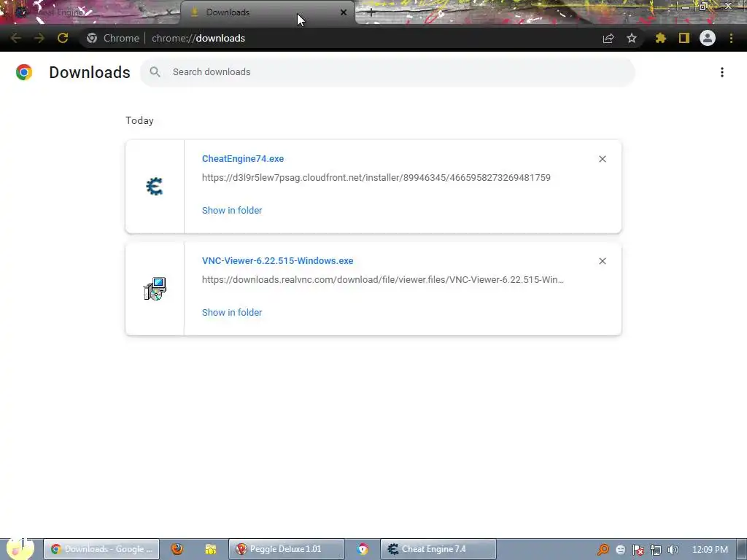This screenshot has height=560, width=747.
Task: Focus the Search downloads field
Action: click(387, 72)
